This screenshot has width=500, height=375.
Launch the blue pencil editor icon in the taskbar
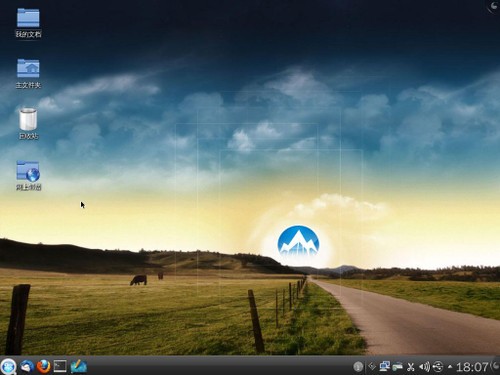79,366
